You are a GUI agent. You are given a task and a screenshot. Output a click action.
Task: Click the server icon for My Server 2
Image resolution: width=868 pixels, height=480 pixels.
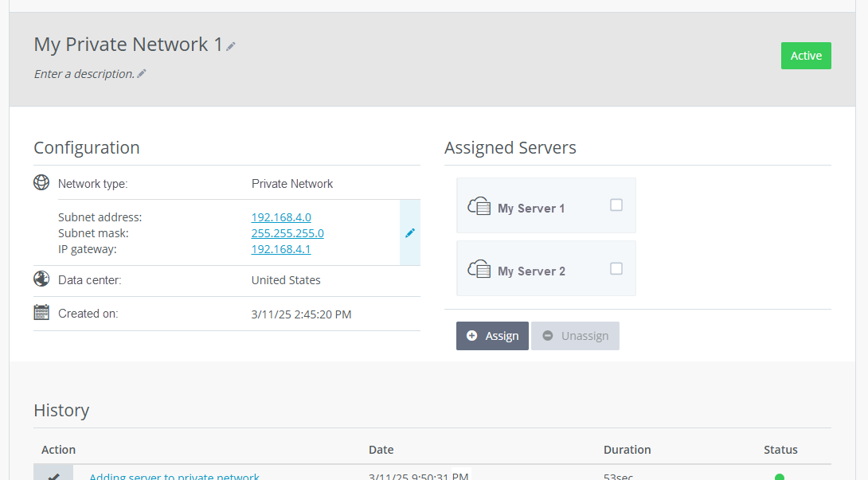pyautogui.click(x=479, y=268)
